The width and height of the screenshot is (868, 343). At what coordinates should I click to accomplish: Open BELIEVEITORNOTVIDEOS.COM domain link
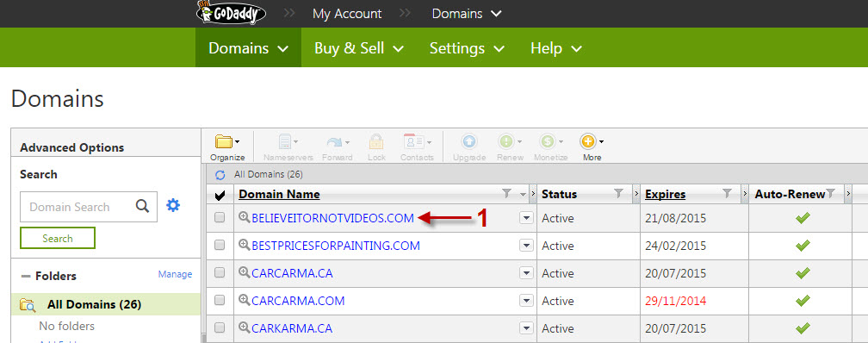coord(332,218)
